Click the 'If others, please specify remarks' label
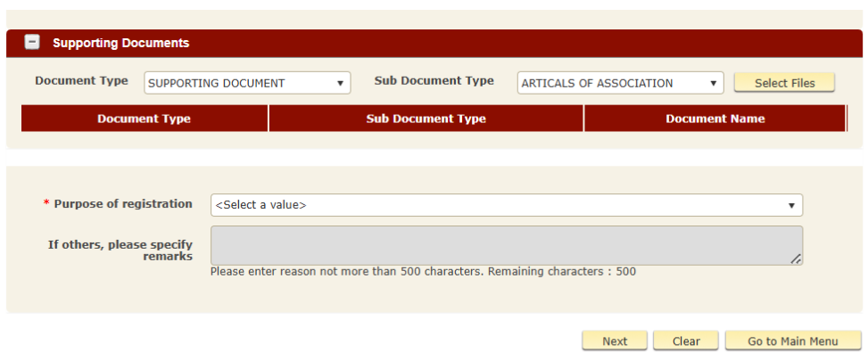868x361 pixels. tap(120, 250)
